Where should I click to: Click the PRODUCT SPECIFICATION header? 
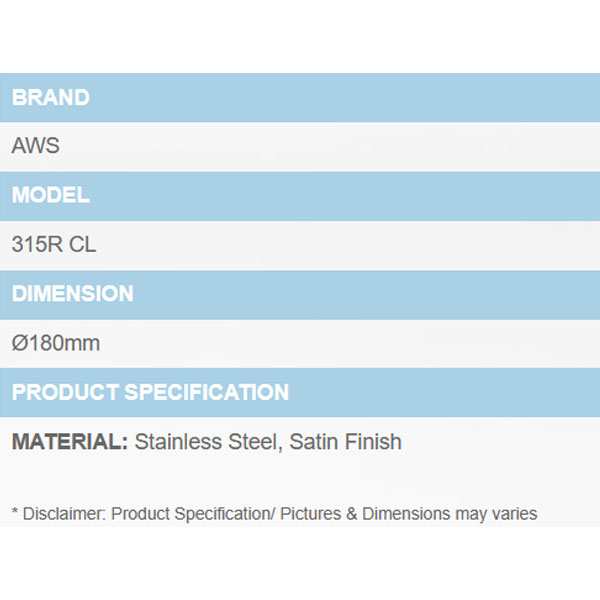tap(300, 392)
